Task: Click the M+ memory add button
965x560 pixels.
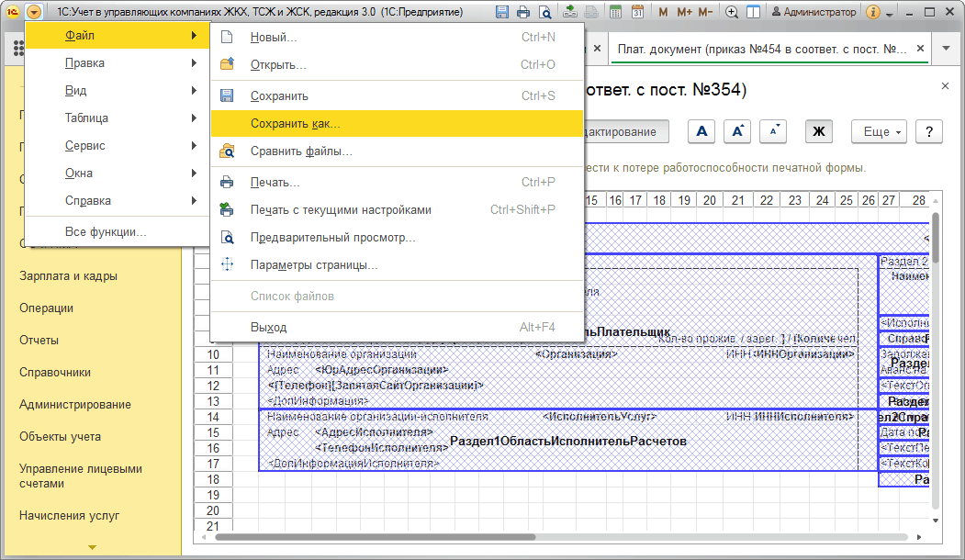Action: coord(684,12)
